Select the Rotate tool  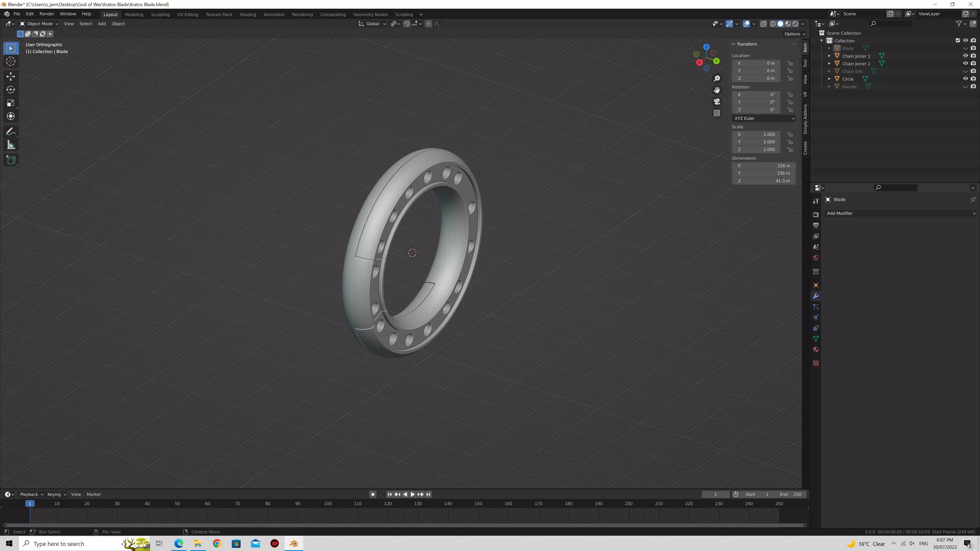[11, 90]
